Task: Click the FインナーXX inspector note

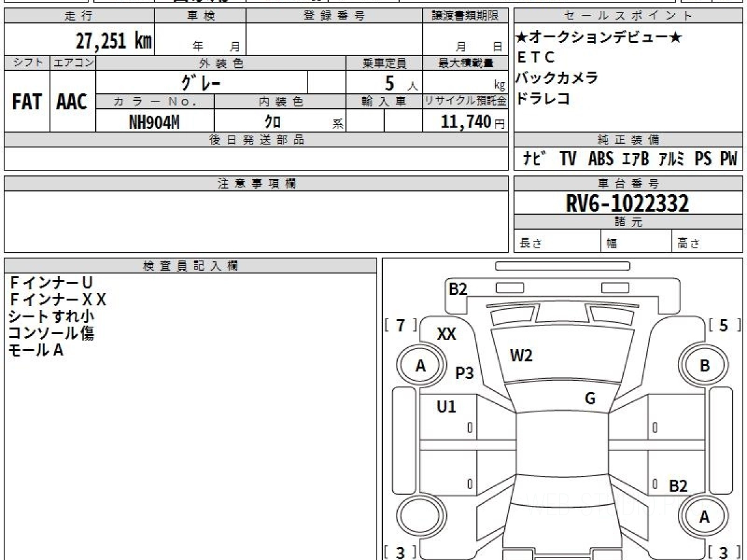Action: coord(57,300)
